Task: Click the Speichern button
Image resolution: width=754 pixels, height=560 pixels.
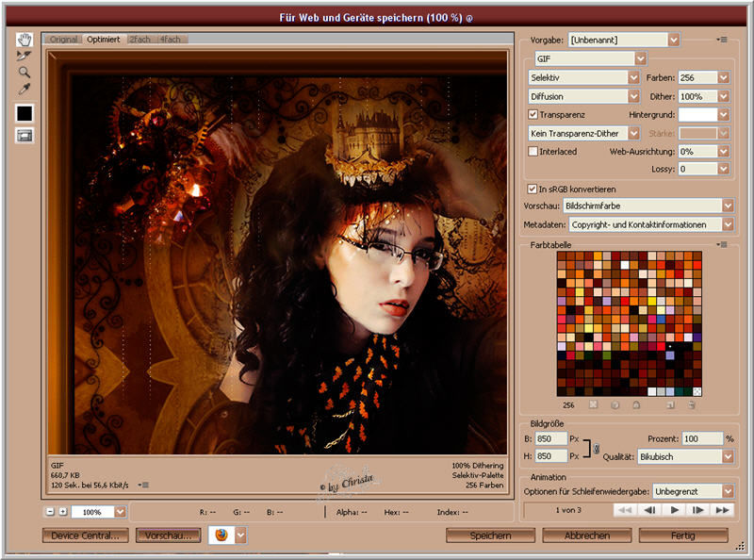Action: (490, 535)
